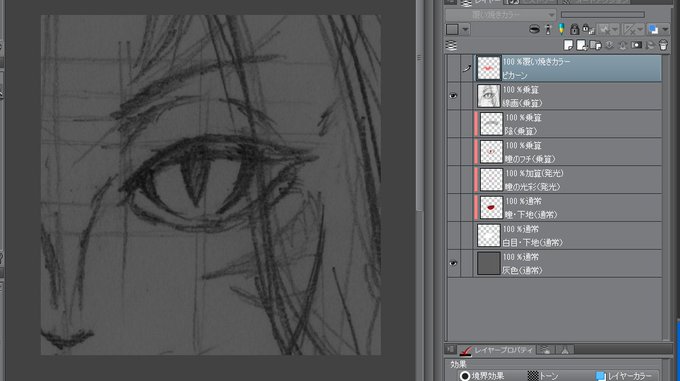680x381 pixels.
Task: Switch to the レイヤープロパティ tab
Action: [497, 350]
